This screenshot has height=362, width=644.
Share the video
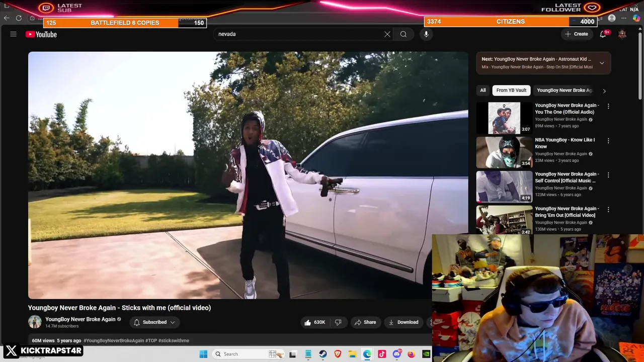point(365,322)
